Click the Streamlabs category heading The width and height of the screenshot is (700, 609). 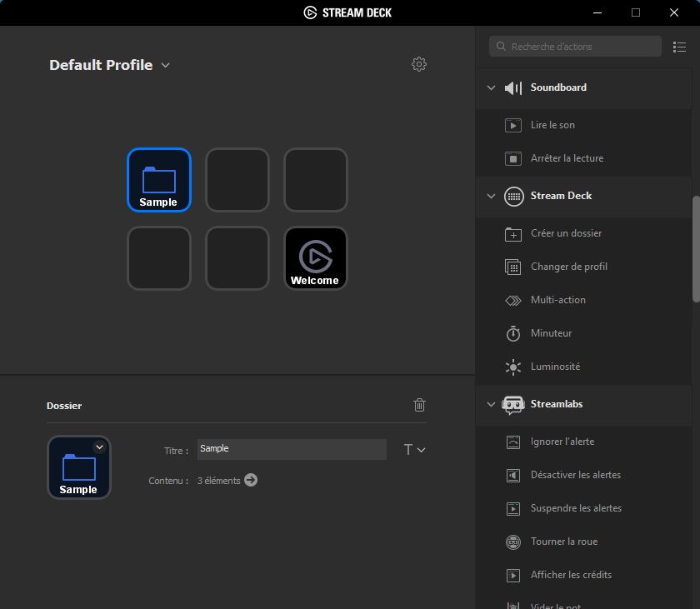coord(557,404)
